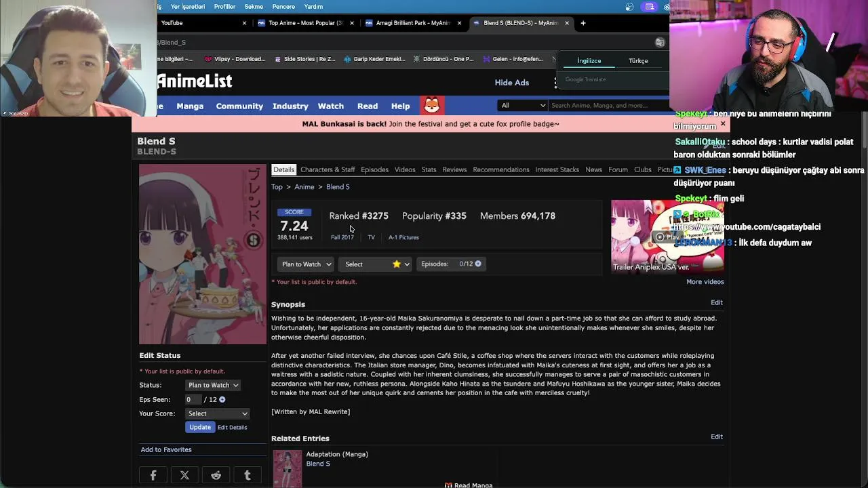Open Episodes tab
Screen dimensions: 868x488
click(374, 169)
